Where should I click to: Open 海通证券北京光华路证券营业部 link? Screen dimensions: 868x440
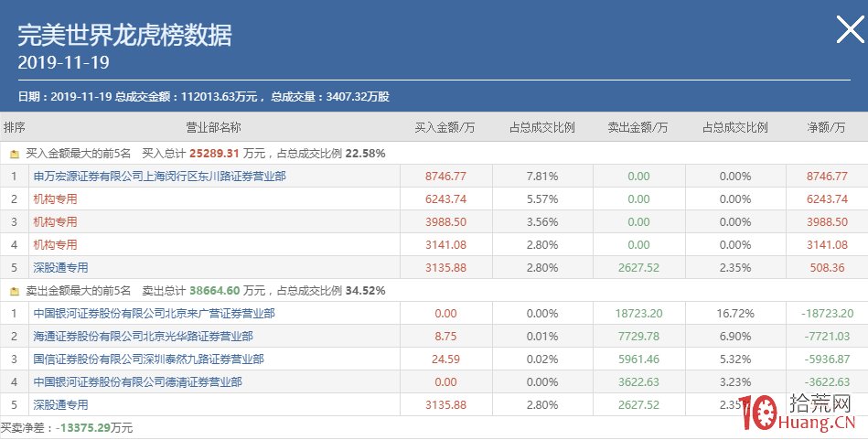tap(143, 336)
